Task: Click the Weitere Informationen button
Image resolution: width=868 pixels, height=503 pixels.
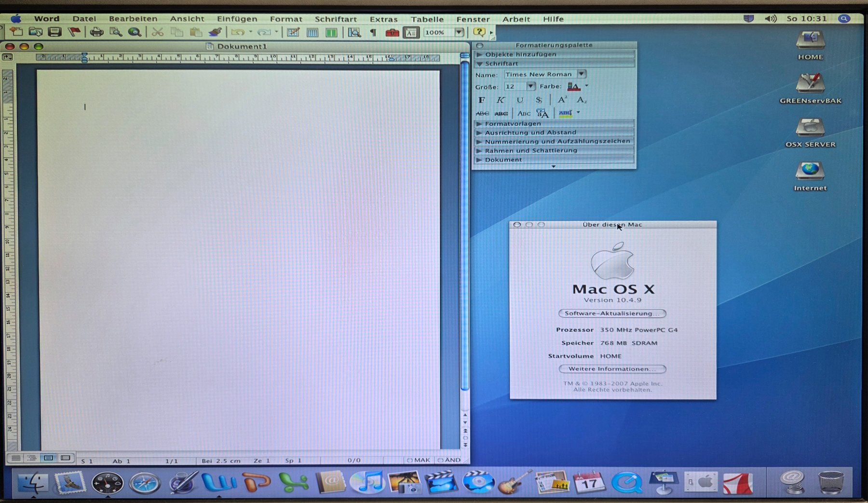Action: click(612, 369)
